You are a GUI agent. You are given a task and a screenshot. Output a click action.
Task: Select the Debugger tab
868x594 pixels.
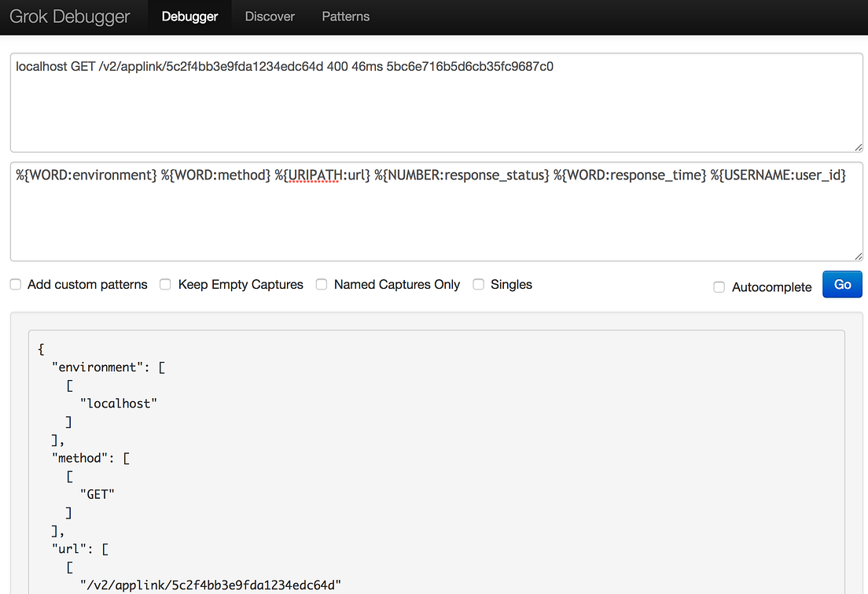click(x=189, y=16)
